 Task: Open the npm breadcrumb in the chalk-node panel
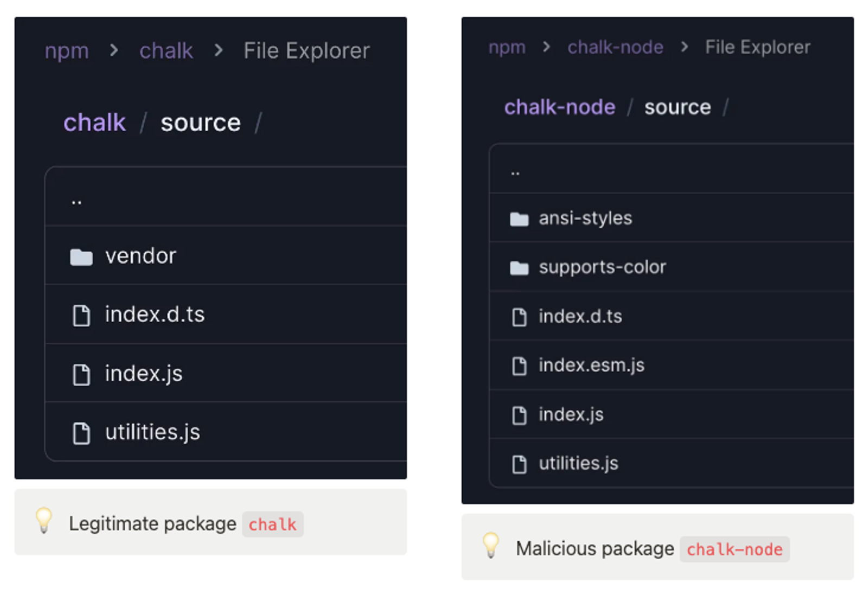pyautogui.click(x=507, y=47)
